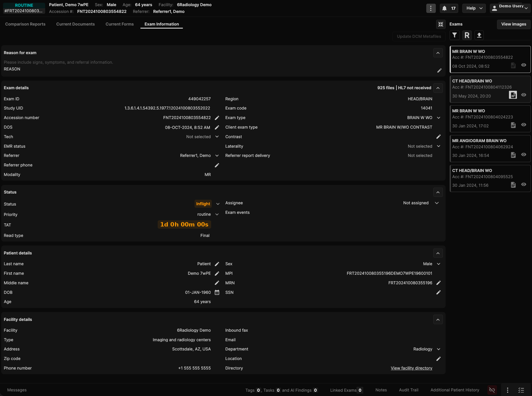Open report icon for CT HEAD/BRAIN WO May 2024
This screenshot has width=532, height=396.
(513, 95)
